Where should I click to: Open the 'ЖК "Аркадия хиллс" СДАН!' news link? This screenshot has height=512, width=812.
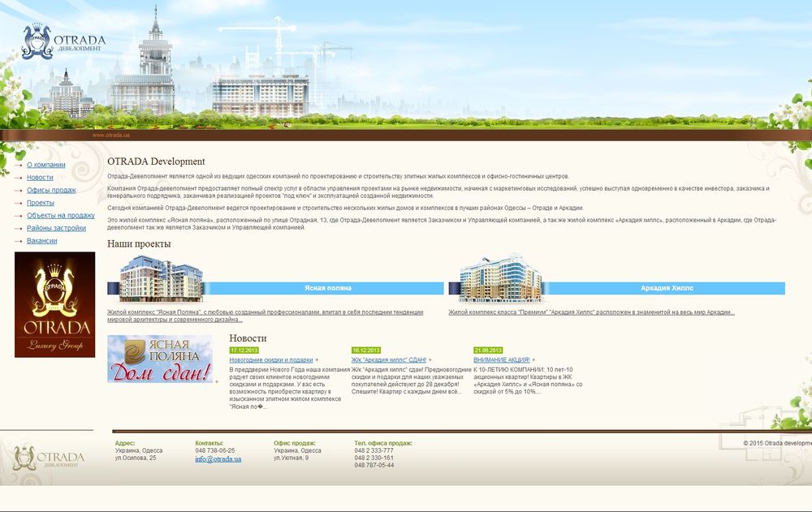(388, 359)
